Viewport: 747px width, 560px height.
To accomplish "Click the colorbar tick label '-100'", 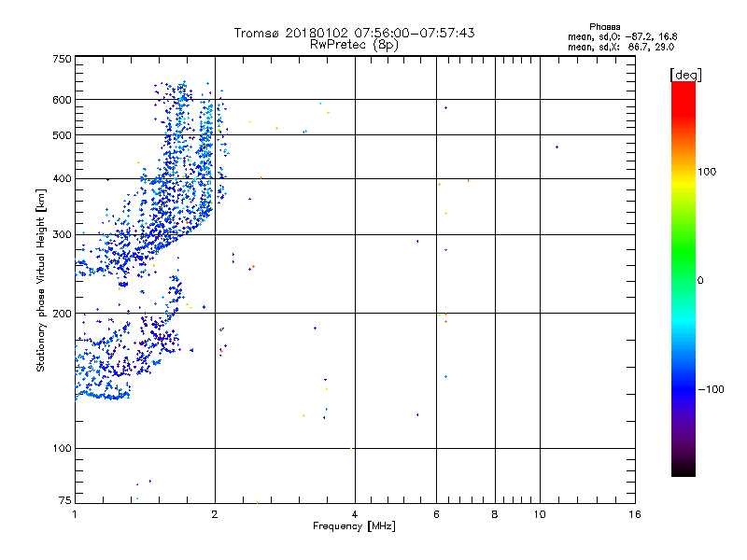I will click(x=711, y=389).
